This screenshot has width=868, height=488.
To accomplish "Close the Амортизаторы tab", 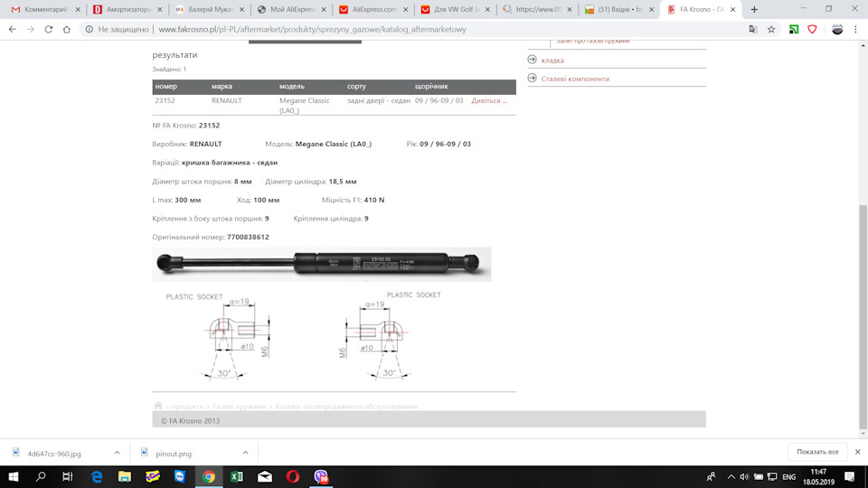I will point(160,9).
